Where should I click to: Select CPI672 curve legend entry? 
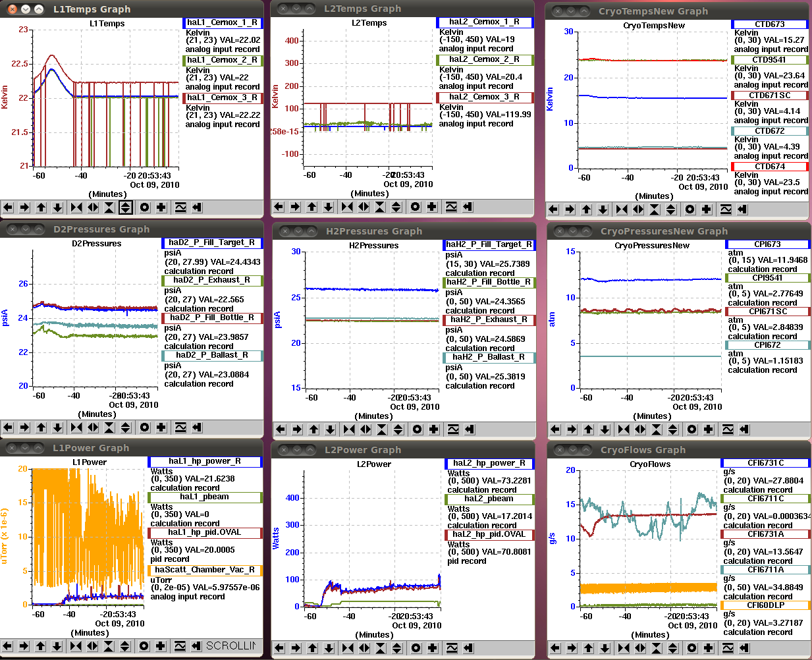[x=767, y=345]
